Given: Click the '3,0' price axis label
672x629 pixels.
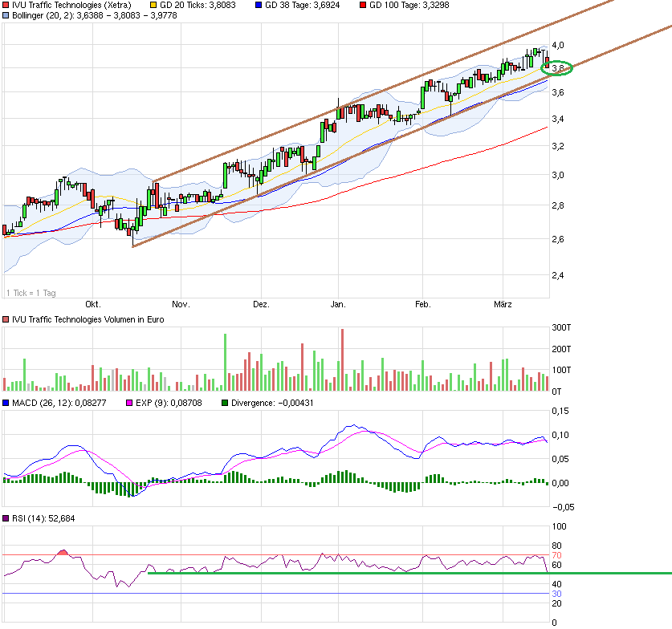Looking at the screenshot, I should (558, 175).
